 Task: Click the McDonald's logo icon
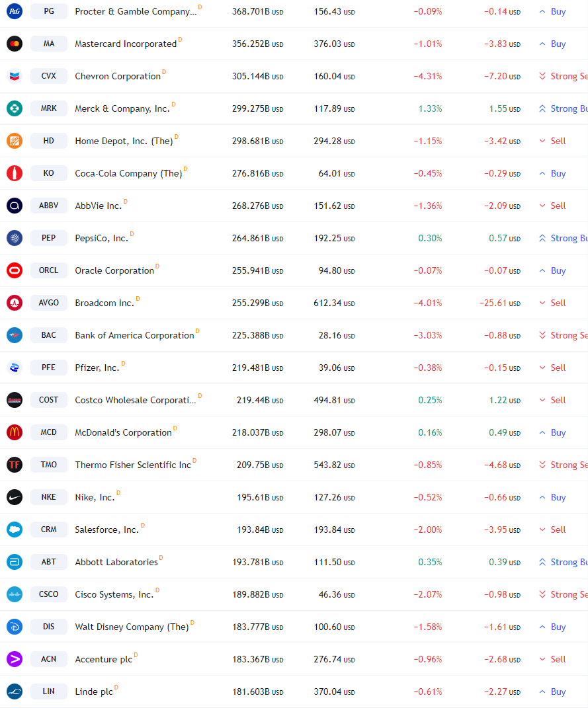point(15,432)
